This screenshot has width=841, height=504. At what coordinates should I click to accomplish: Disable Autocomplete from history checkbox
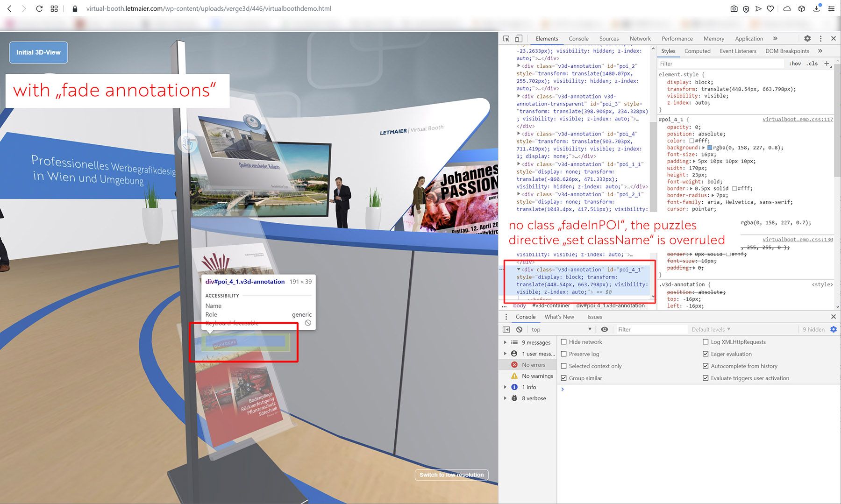[706, 366]
